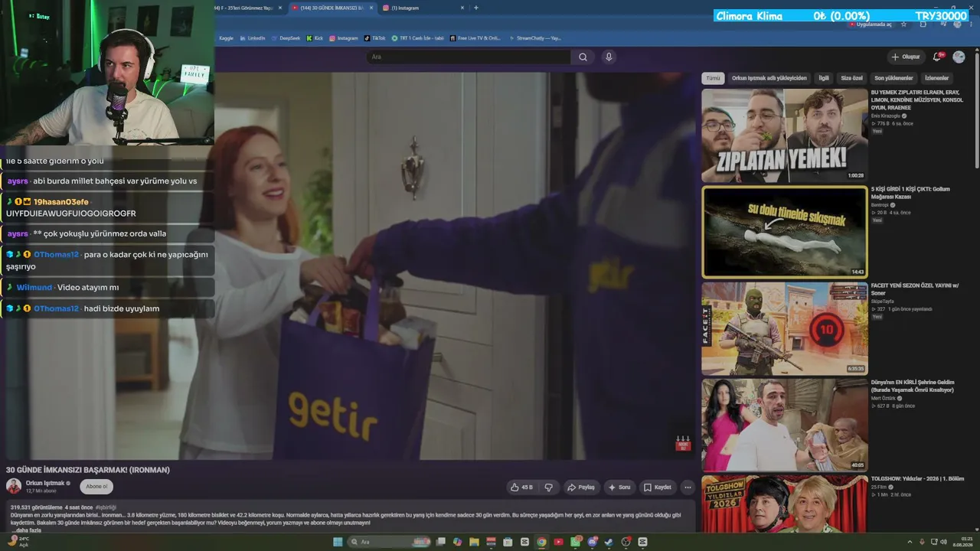This screenshot has width=980, height=551.
Task: Open the su dolu tünelde sıkışmak thumbnail
Action: point(785,232)
